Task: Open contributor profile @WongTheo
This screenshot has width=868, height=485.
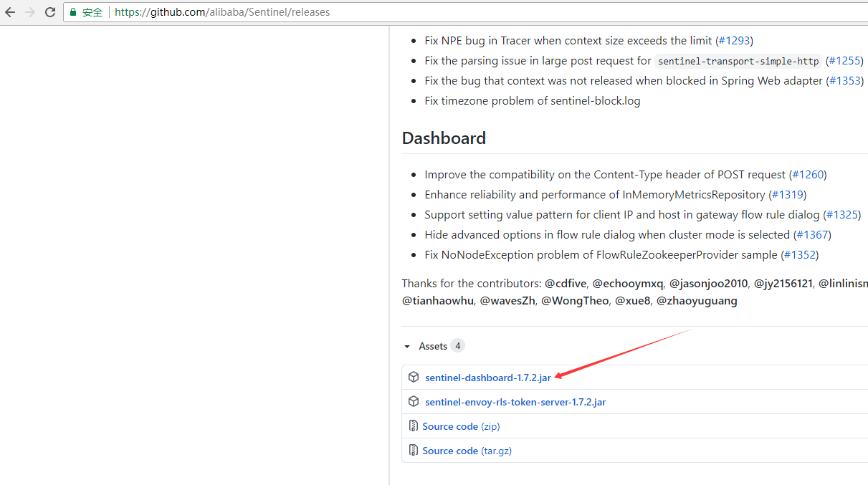Action: point(575,301)
